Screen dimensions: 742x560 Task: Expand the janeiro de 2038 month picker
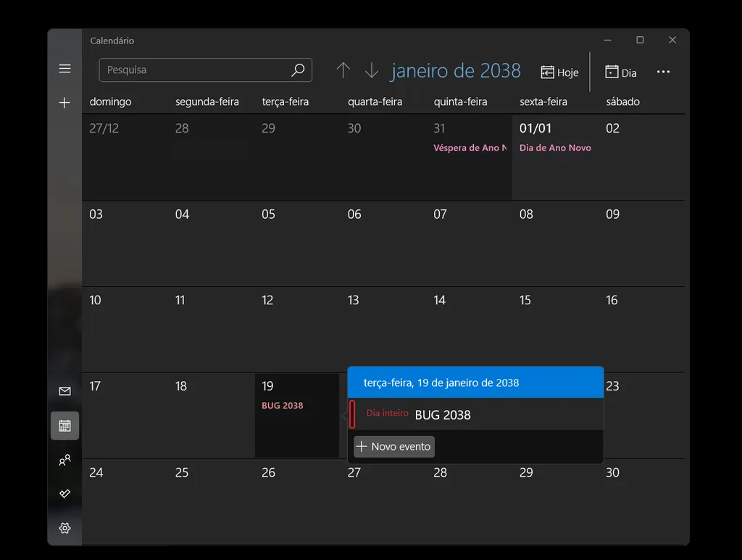[x=456, y=70]
